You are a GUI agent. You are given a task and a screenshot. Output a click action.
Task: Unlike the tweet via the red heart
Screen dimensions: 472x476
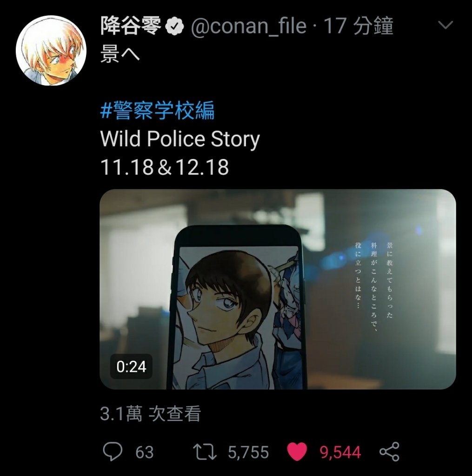[x=297, y=452]
